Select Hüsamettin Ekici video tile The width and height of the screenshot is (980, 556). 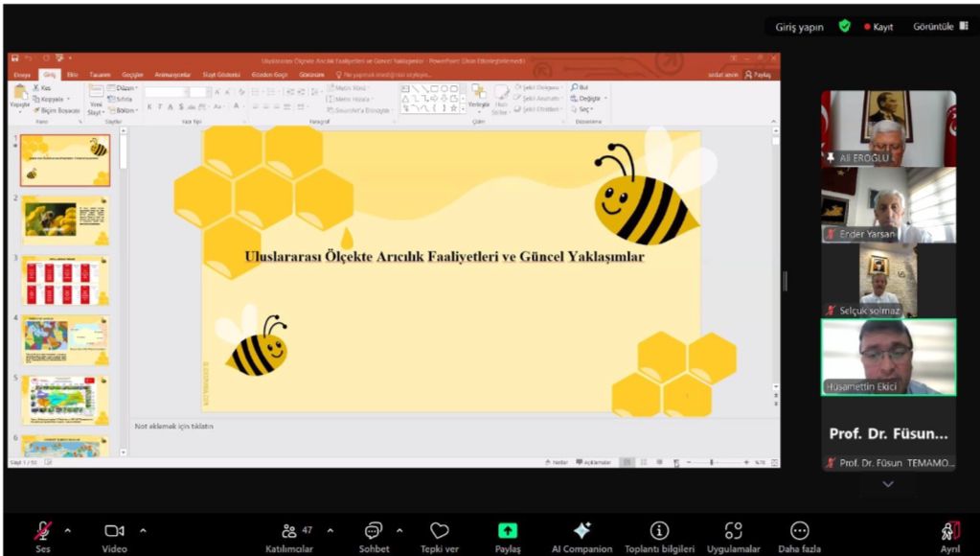click(888, 358)
